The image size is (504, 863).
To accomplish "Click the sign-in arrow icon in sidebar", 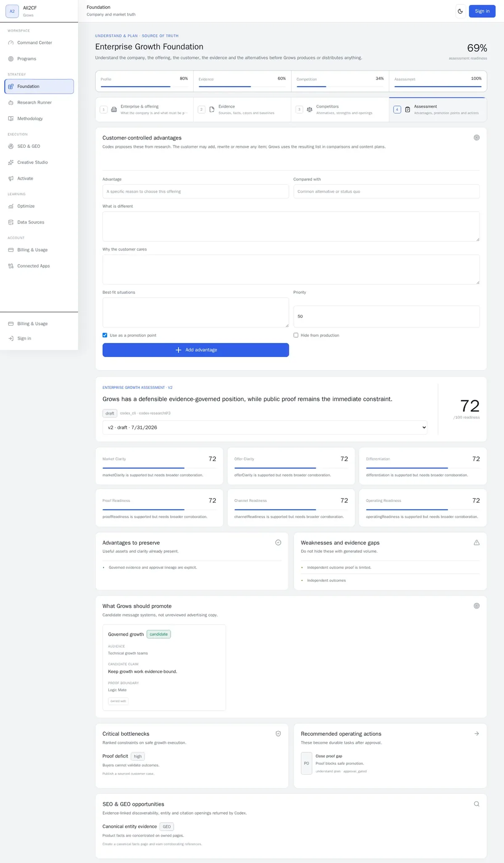I will [x=11, y=338].
